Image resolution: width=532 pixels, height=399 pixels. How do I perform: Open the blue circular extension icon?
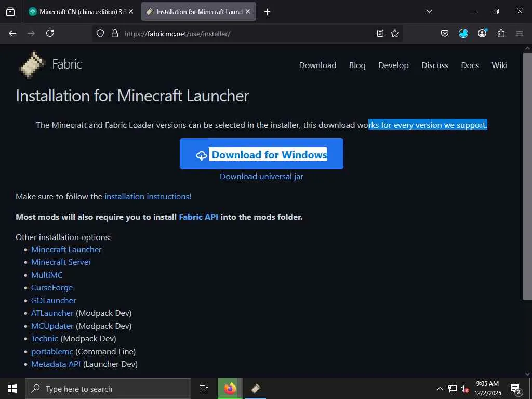463,33
